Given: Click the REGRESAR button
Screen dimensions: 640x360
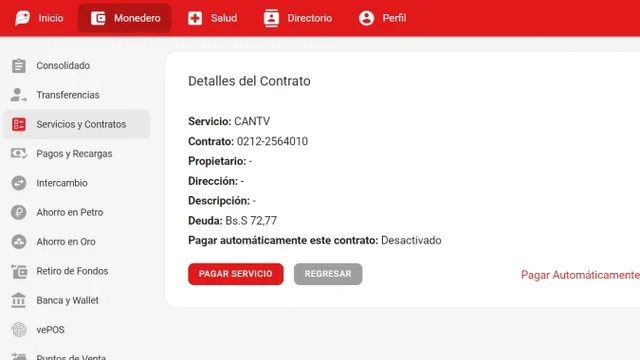Looking at the screenshot, I should tap(328, 274).
